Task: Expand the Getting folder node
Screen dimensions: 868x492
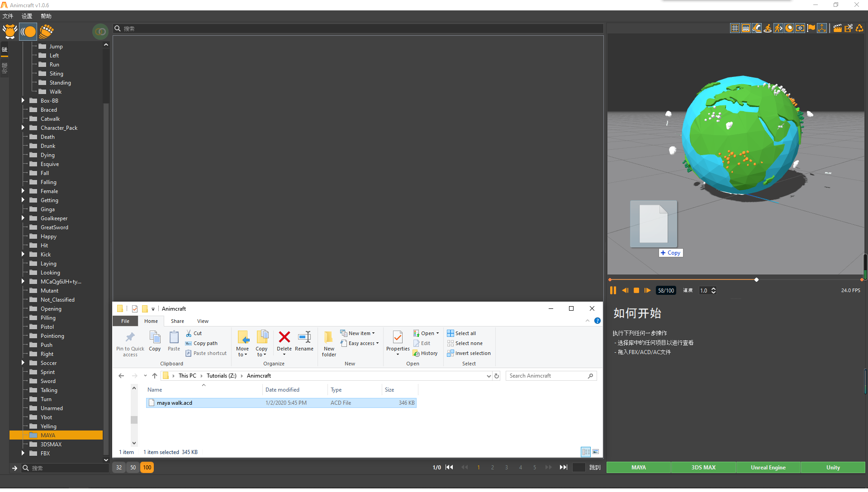Action: [x=23, y=200]
